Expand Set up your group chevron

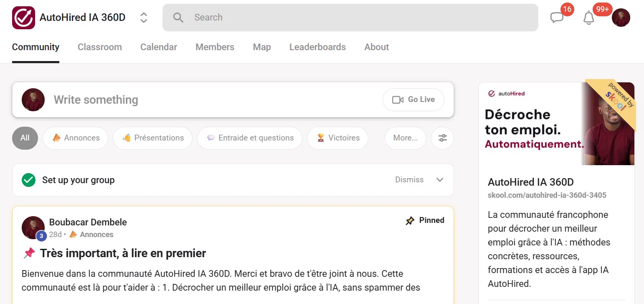[x=440, y=180]
